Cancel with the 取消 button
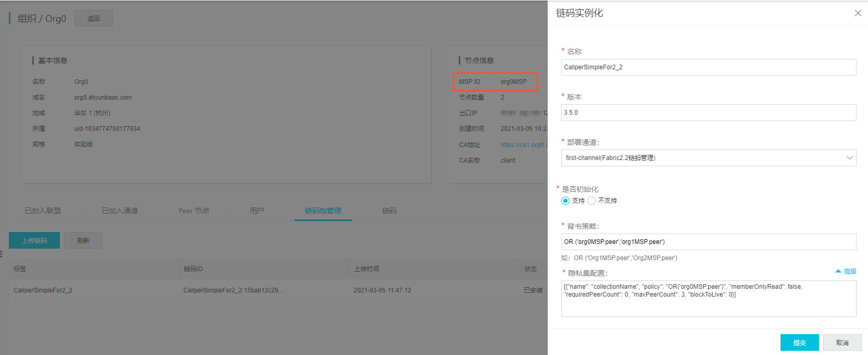 click(842, 342)
